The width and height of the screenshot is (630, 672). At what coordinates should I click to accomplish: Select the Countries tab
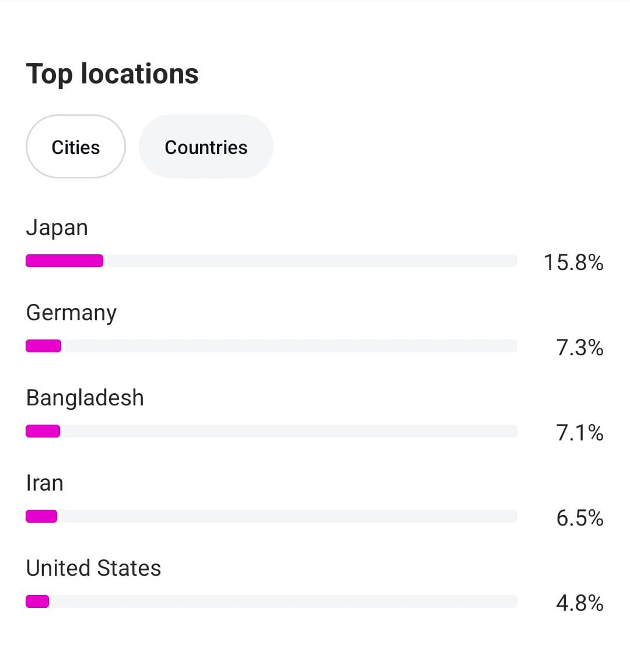tap(206, 147)
